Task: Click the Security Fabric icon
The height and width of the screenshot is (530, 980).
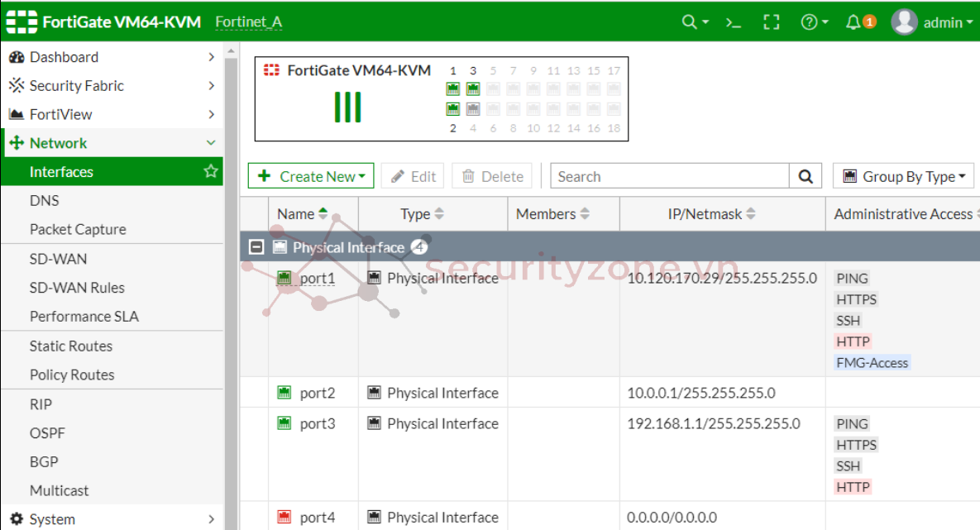Action: coord(17,85)
